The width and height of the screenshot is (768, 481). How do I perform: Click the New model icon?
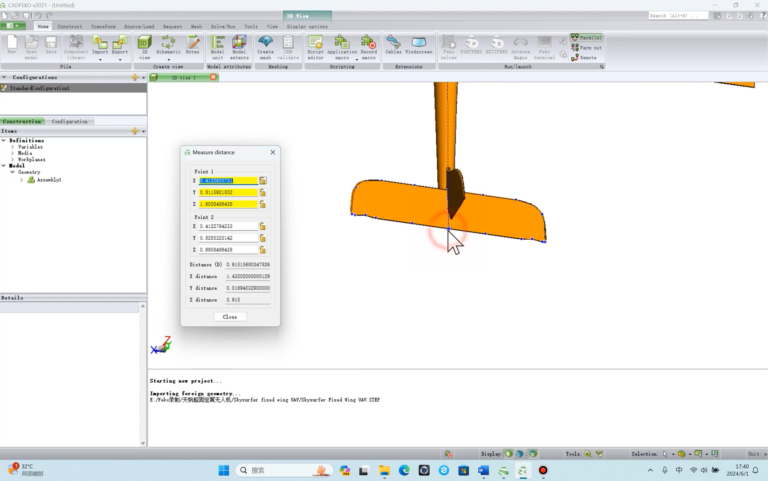pyautogui.click(x=12, y=45)
